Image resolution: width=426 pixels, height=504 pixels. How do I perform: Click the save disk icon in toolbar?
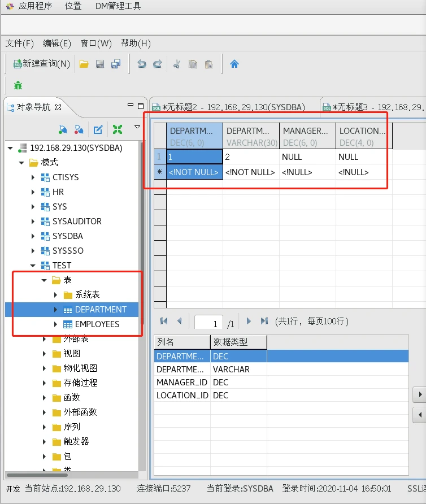pos(100,64)
